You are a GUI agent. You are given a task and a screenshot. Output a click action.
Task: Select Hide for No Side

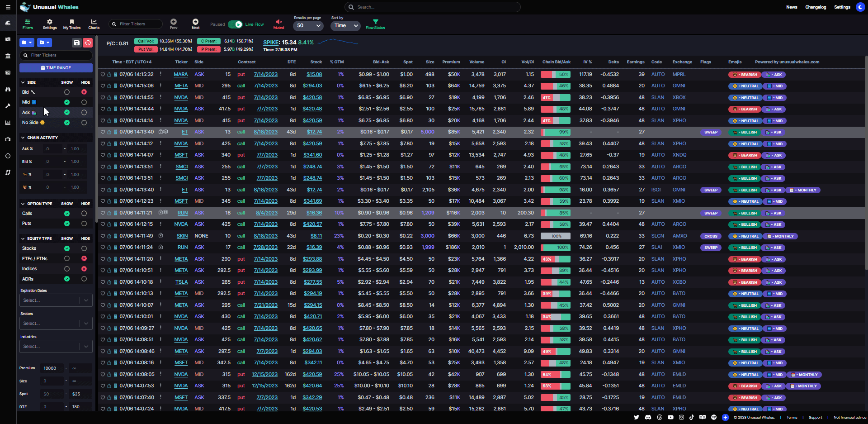pos(84,123)
